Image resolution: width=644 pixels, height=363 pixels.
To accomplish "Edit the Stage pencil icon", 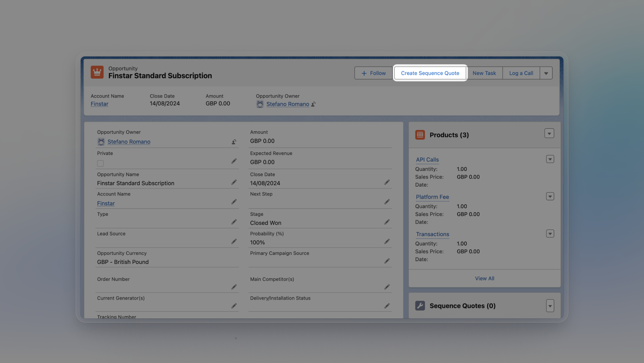I will [387, 222].
